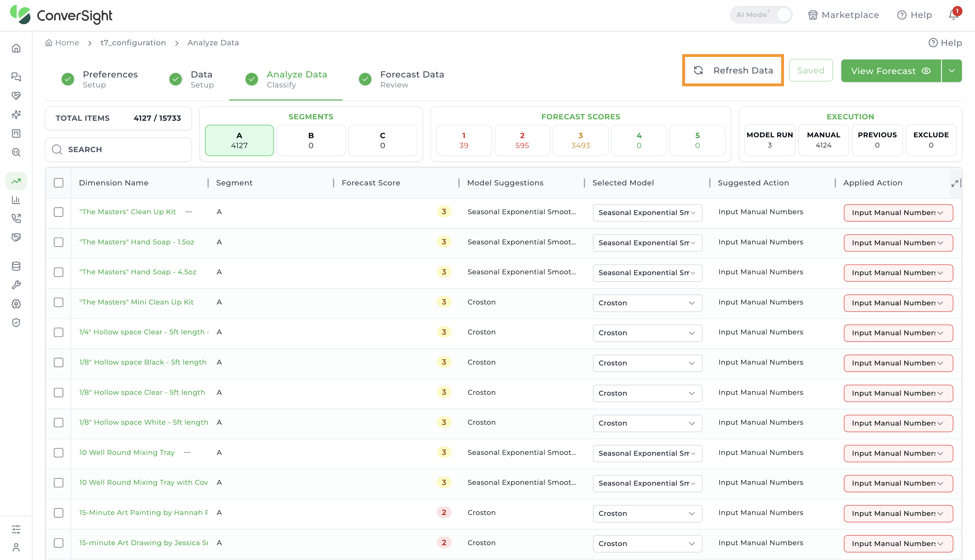Image resolution: width=975 pixels, height=560 pixels.
Task: Open the search insights sidebar icon
Action: tap(16, 152)
